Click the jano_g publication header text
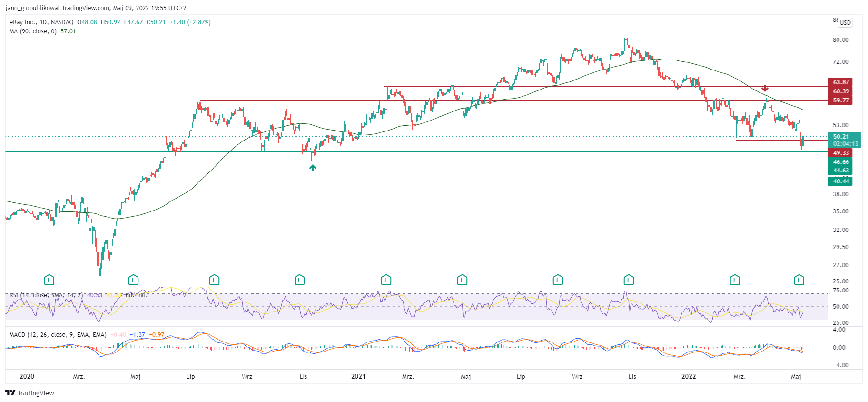 (96, 8)
